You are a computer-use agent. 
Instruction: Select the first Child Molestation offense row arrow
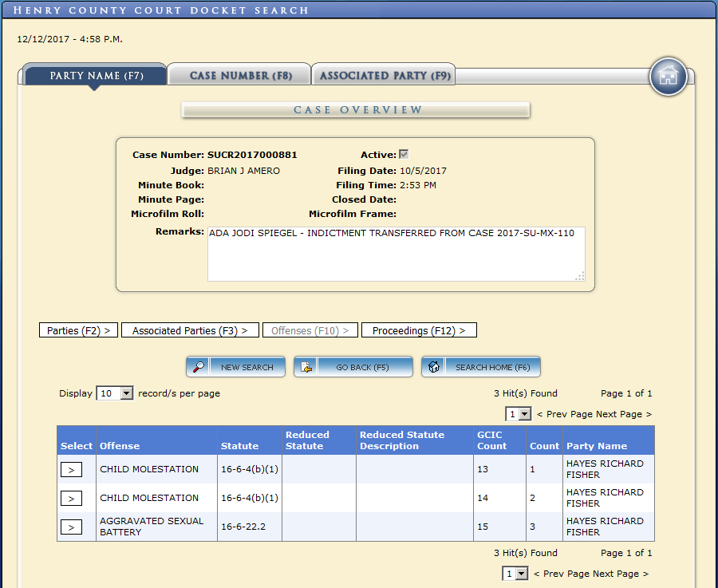pyautogui.click(x=71, y=470)
